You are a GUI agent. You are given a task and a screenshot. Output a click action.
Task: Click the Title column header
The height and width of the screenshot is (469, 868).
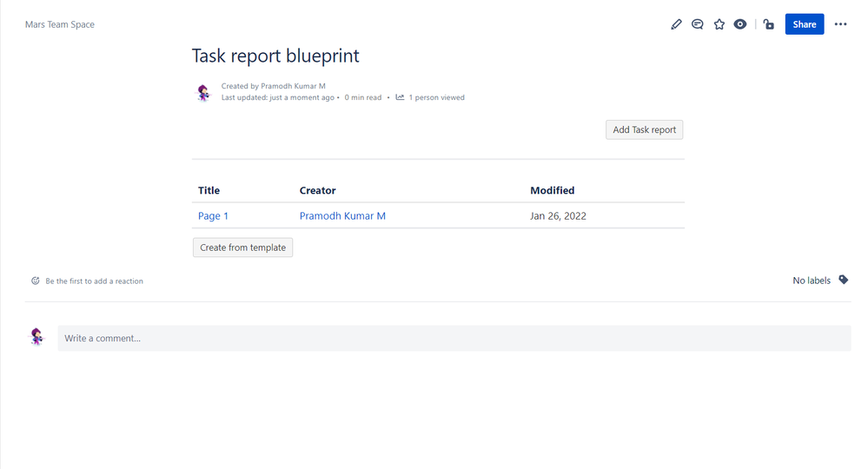(209, 190)
